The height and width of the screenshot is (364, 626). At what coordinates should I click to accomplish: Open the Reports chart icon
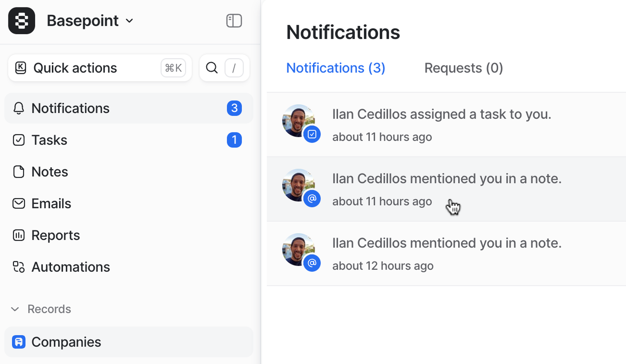pos(19,235)
